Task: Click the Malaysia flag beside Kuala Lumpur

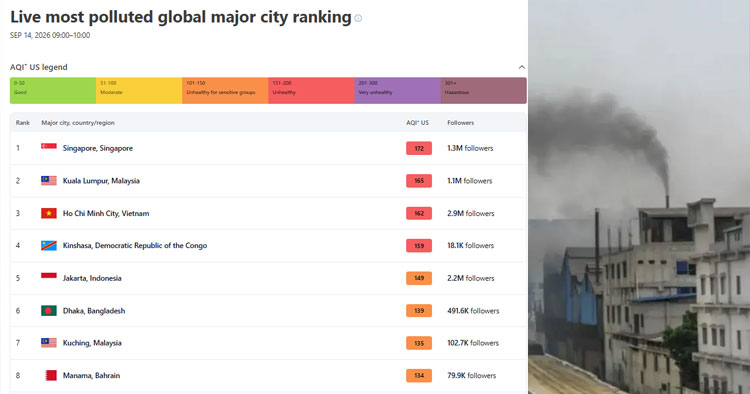Action: coord(49,181)
